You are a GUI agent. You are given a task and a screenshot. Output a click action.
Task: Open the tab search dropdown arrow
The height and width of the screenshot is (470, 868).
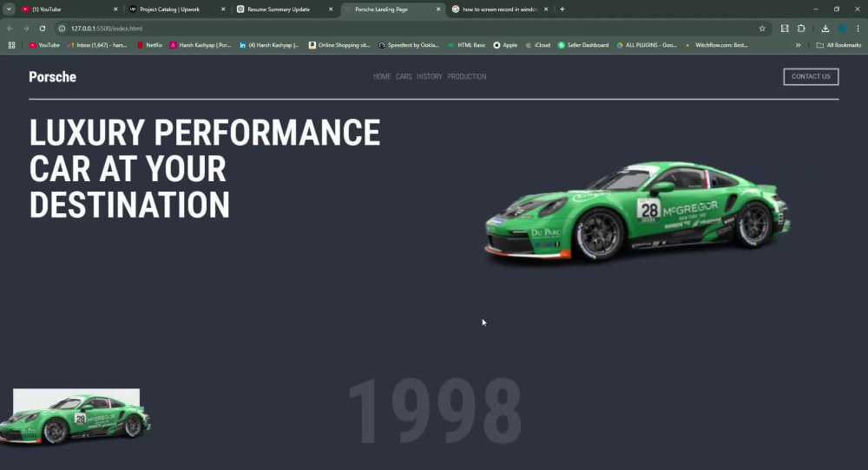pyautogui.click(x=9, y=9)
